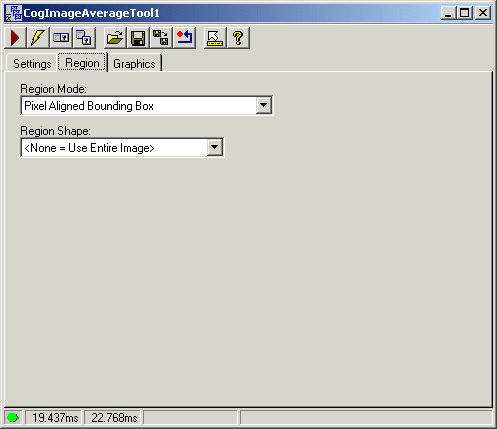Reset the tool with blue arrow icon
This screenshot has height=429, width=497.
click(184, 38)
